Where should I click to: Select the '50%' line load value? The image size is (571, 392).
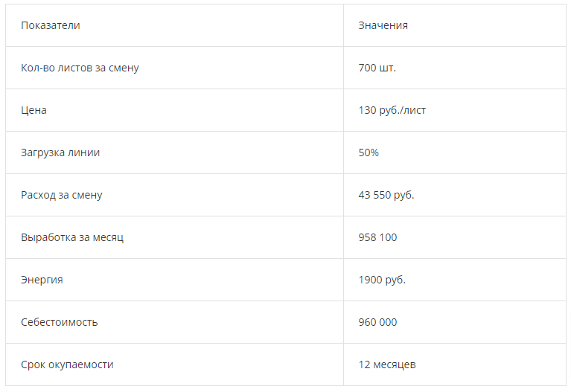(x=369, y=152)
